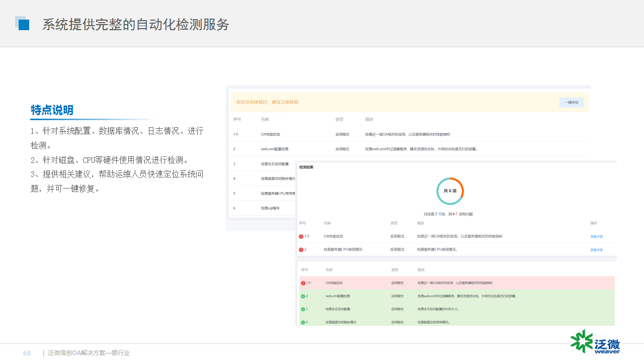Click the 检测结果 panel heading

click(306, 167)
